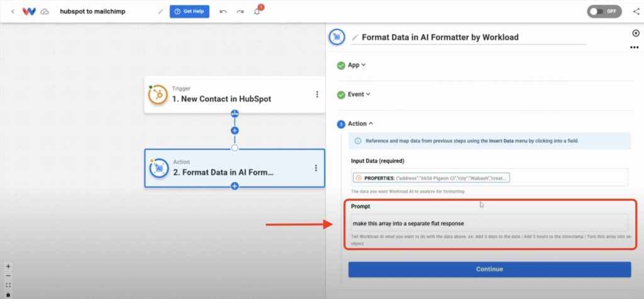Click the AI Formatter panel header icon
The width and height of the screenshot is (644, 299).
pos(338,37)
